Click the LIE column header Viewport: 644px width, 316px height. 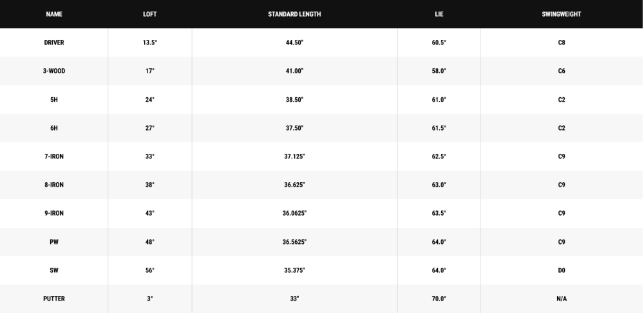439,14
